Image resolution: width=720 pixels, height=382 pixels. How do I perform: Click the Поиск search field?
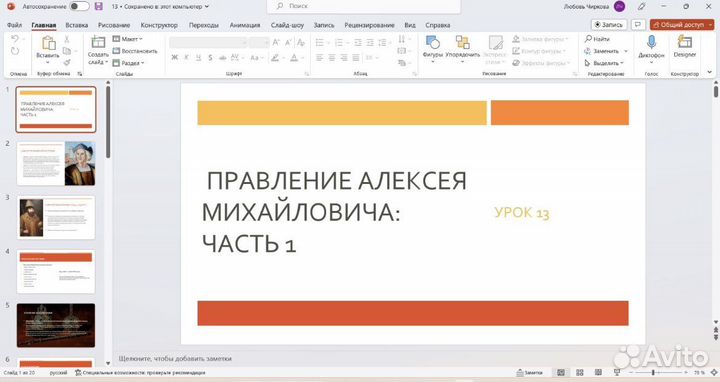coord(364,6)
